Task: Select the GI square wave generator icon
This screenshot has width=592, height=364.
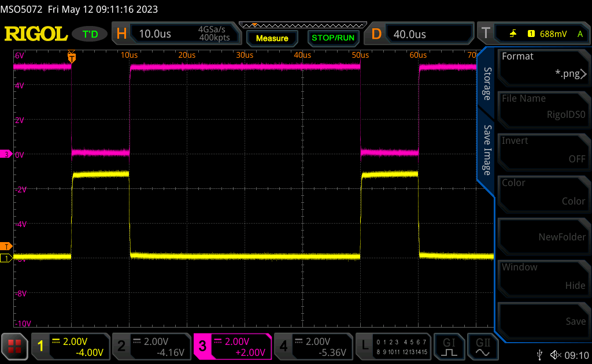Action: pos(449,347)
